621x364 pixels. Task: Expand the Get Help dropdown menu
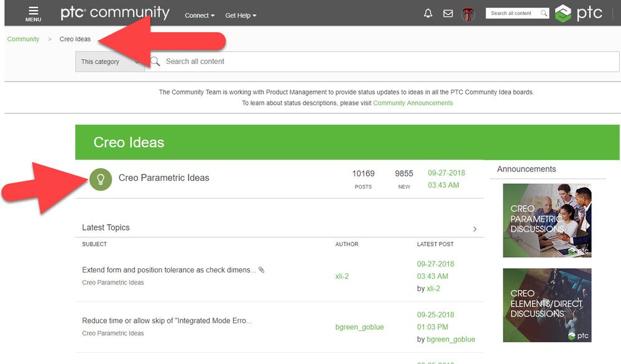click(x=241, y=16)
